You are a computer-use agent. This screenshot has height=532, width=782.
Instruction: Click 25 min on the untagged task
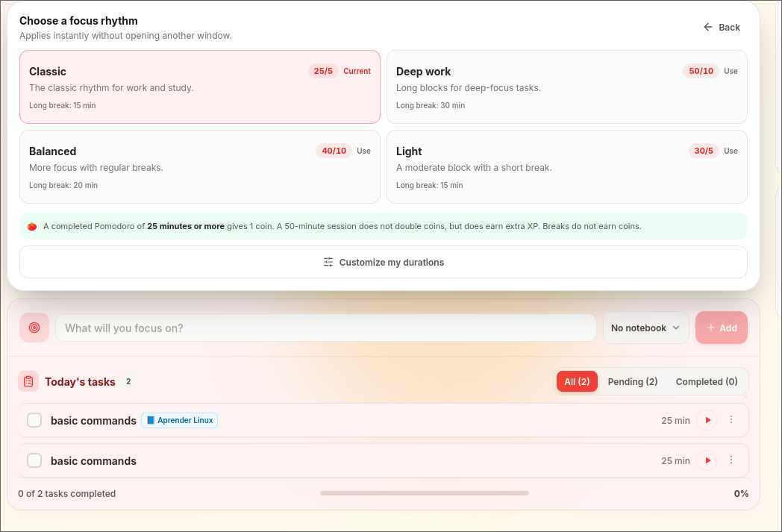tap(675, 460)
